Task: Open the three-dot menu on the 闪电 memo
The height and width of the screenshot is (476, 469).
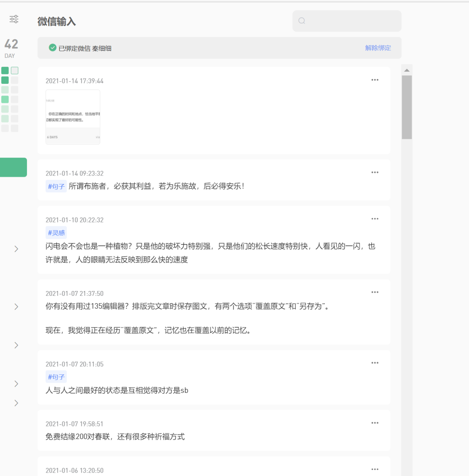Action: (375, 219)
